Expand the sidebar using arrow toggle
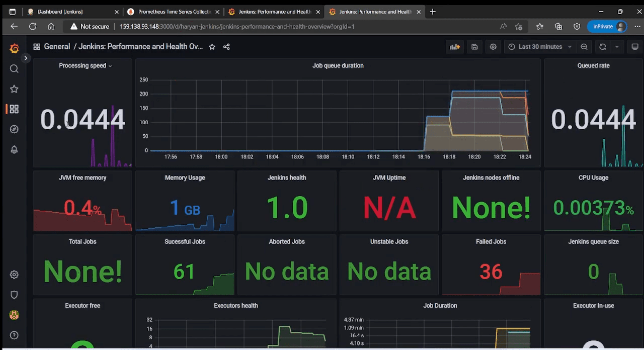Viewport: 644px width, 350px height. point(25,58)
